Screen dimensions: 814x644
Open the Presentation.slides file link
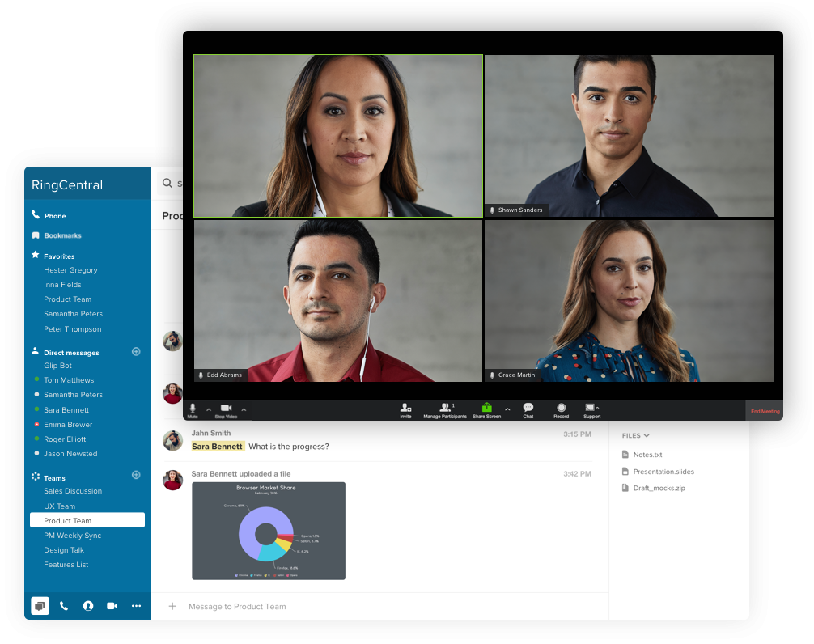point(663,472)
